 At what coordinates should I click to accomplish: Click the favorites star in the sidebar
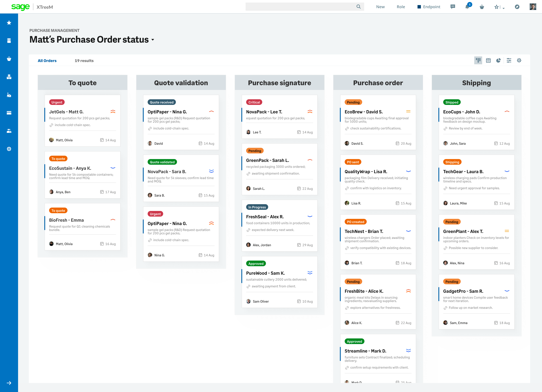(9, 22)
